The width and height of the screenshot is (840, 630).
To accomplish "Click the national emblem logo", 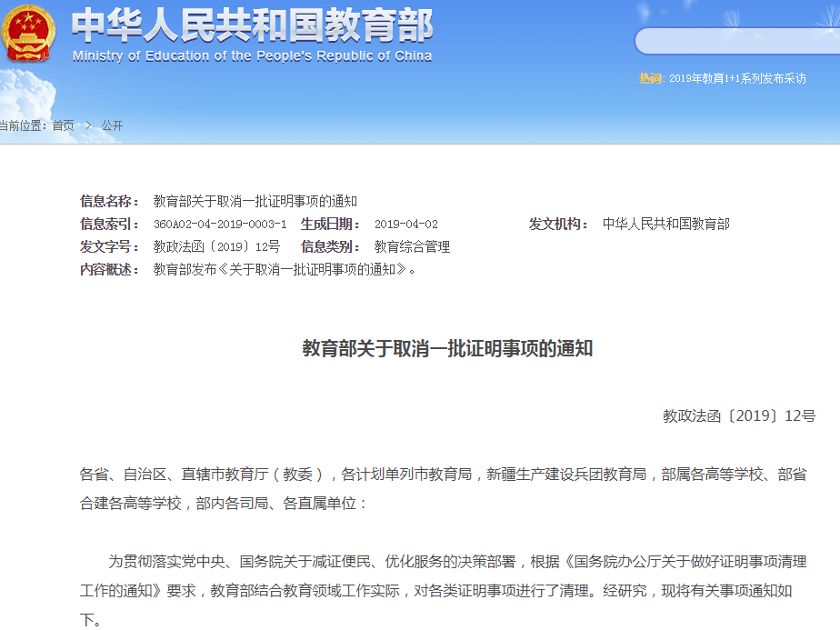I will [28, 34].
